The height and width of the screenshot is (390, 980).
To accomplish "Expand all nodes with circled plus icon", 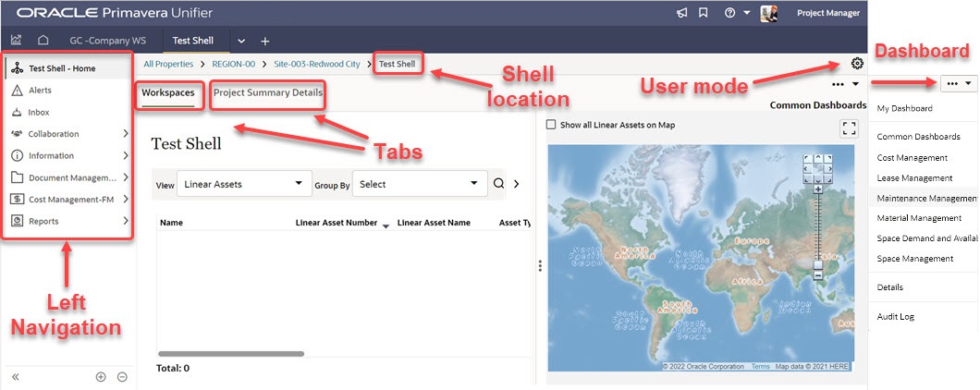I will 101,377.
